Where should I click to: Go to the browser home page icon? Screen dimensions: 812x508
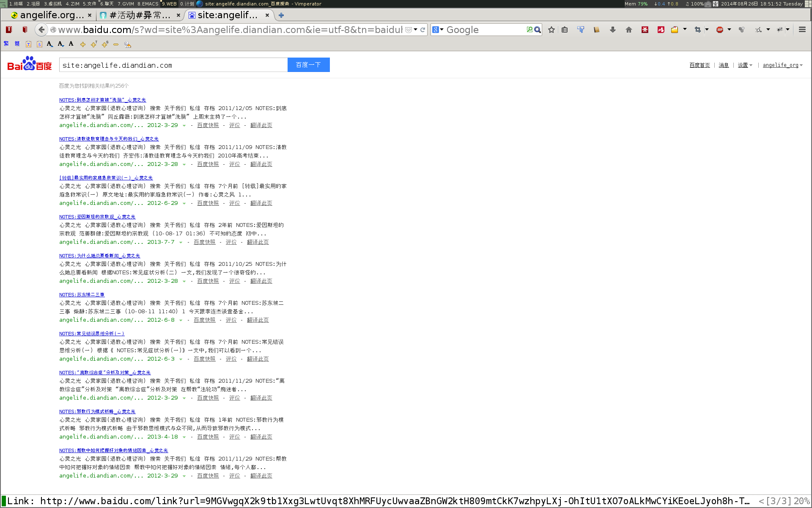628,30
